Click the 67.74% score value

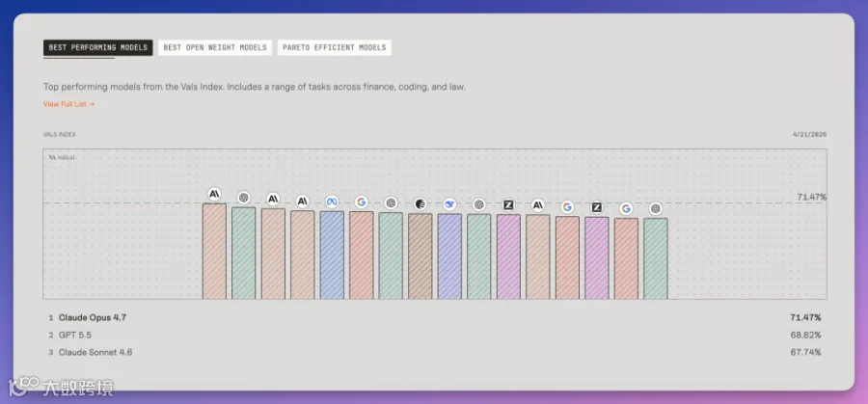805,352
